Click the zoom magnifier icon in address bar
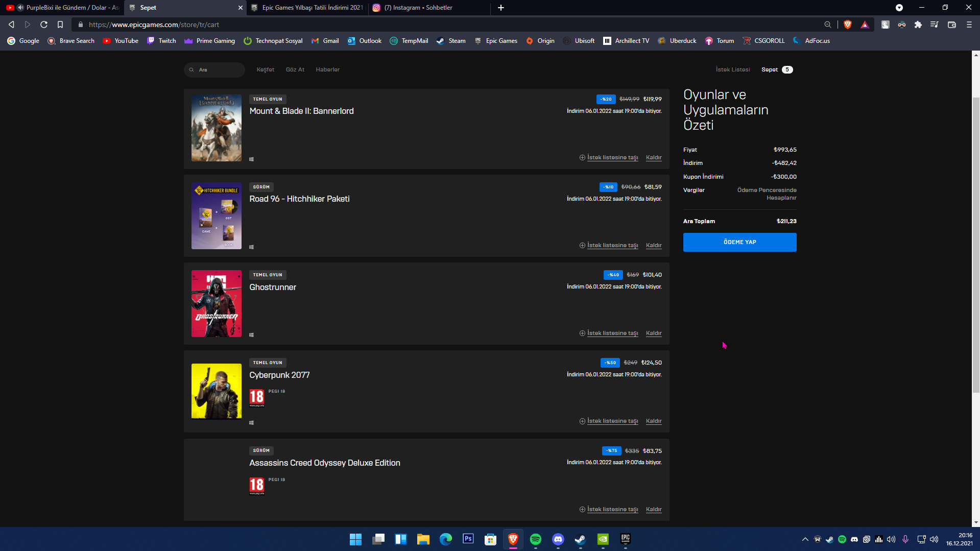This screenshot has height=551, width=980. [828, 25]
